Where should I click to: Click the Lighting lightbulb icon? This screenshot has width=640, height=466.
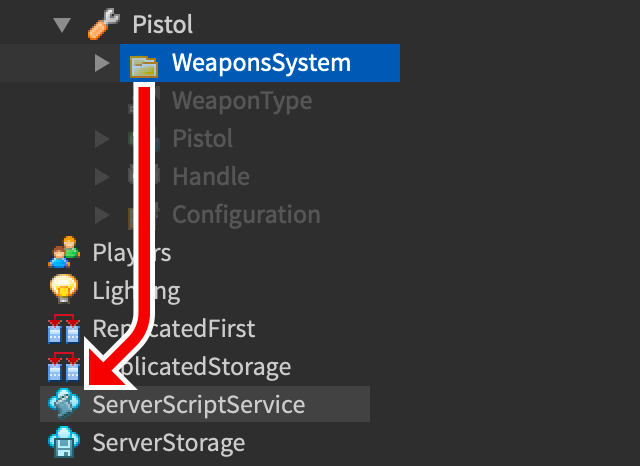click(x=64, y=290)
